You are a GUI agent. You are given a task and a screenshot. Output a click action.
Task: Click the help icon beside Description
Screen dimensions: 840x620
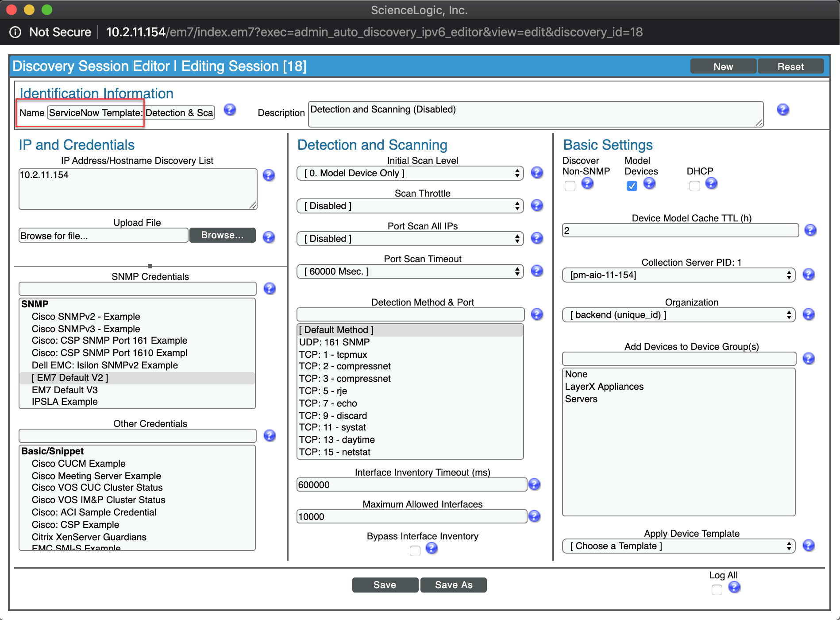[x=783, y=109]
